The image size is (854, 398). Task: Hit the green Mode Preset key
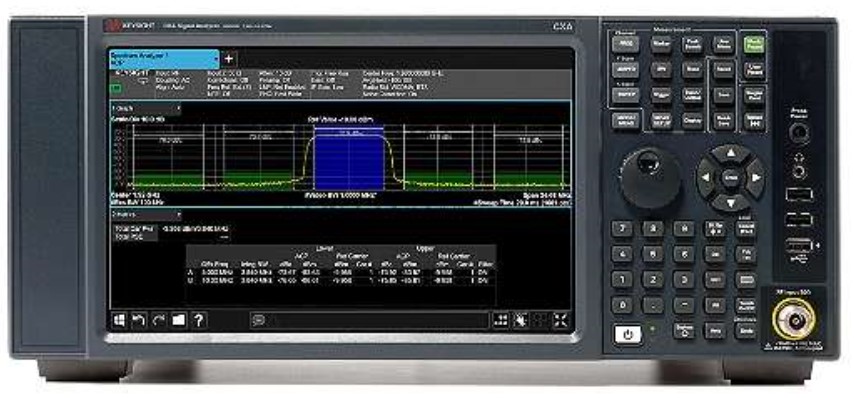point(755,45)
